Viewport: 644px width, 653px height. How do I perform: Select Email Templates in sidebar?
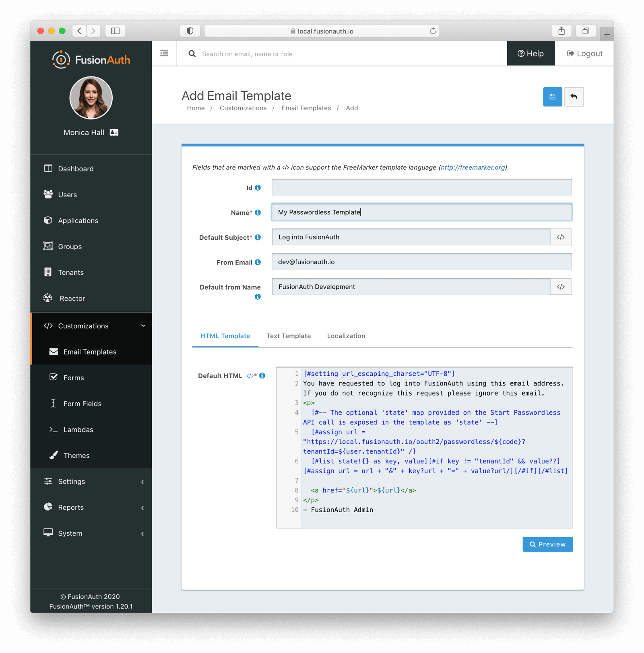91,352
